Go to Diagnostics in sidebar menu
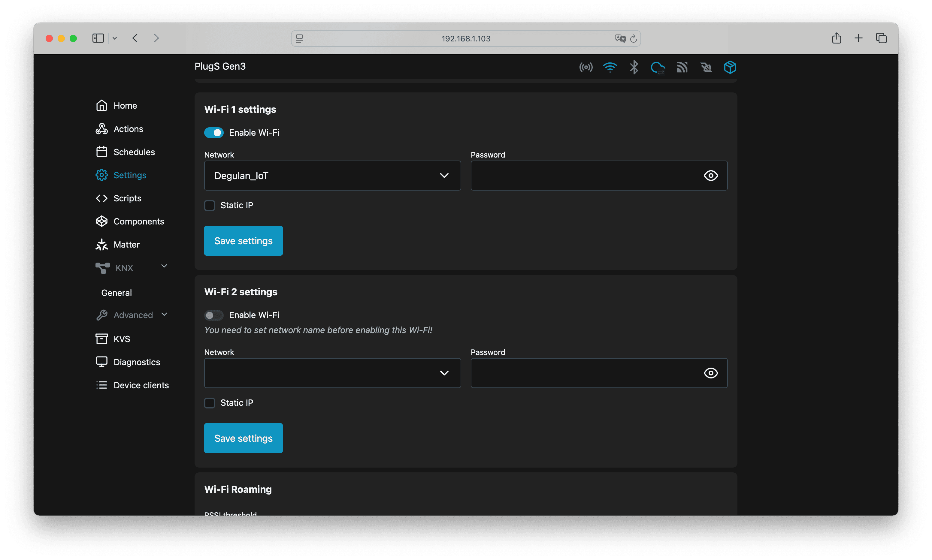 137,362
